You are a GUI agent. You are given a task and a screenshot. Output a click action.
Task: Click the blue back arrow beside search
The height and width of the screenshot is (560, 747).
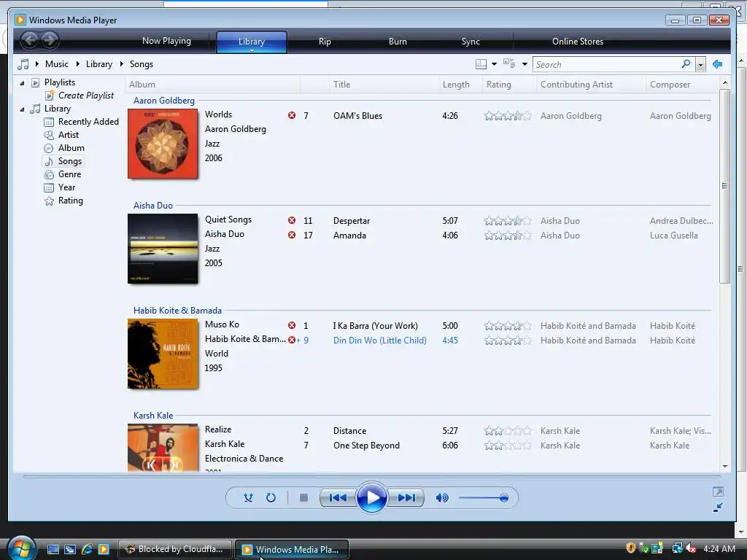point(718,64)
